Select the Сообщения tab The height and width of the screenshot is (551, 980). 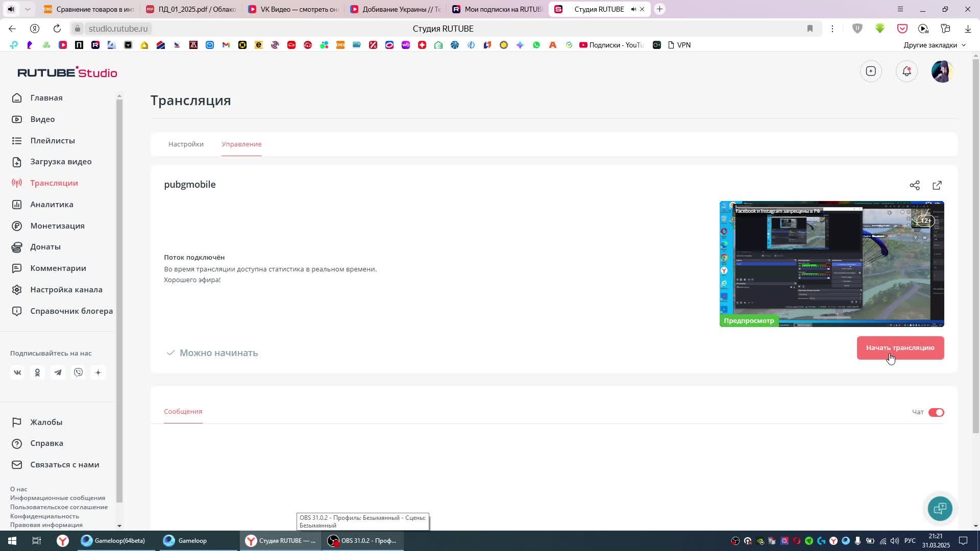pos(183,412)
